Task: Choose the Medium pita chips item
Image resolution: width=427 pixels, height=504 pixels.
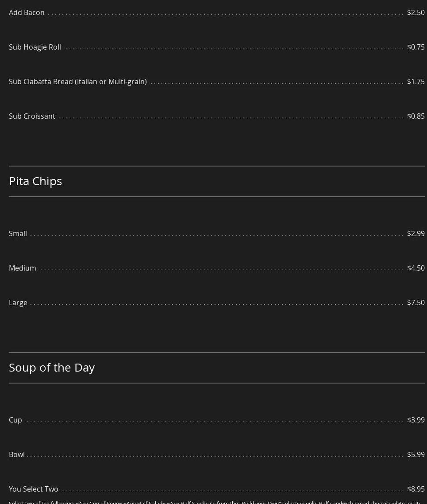Action: point(23,268)
